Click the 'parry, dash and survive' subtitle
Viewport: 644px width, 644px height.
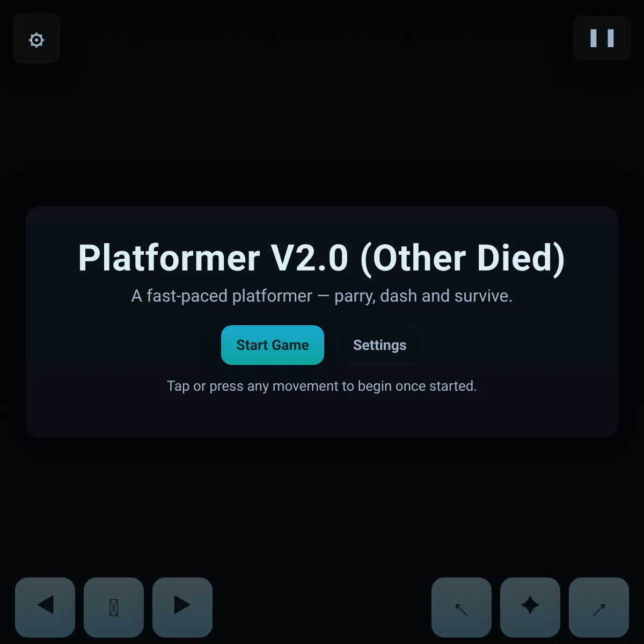pos(322,296)
